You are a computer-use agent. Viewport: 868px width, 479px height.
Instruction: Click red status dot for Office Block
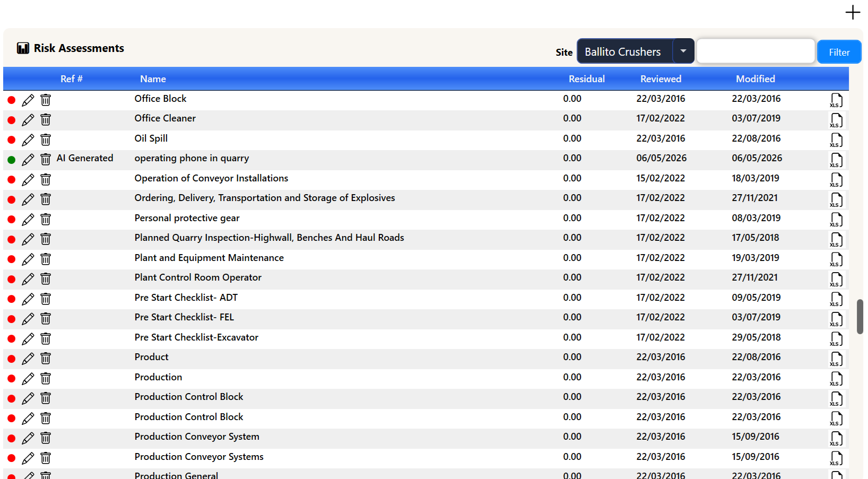11,100
